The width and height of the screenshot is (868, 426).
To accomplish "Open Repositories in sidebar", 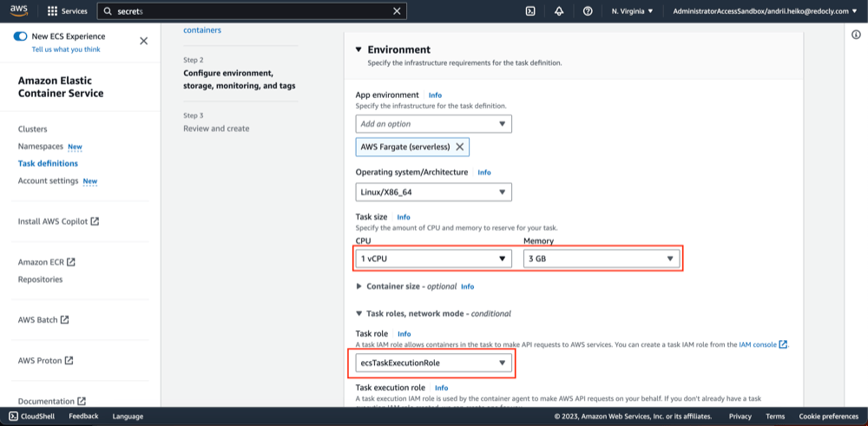I will click(41, 279).
